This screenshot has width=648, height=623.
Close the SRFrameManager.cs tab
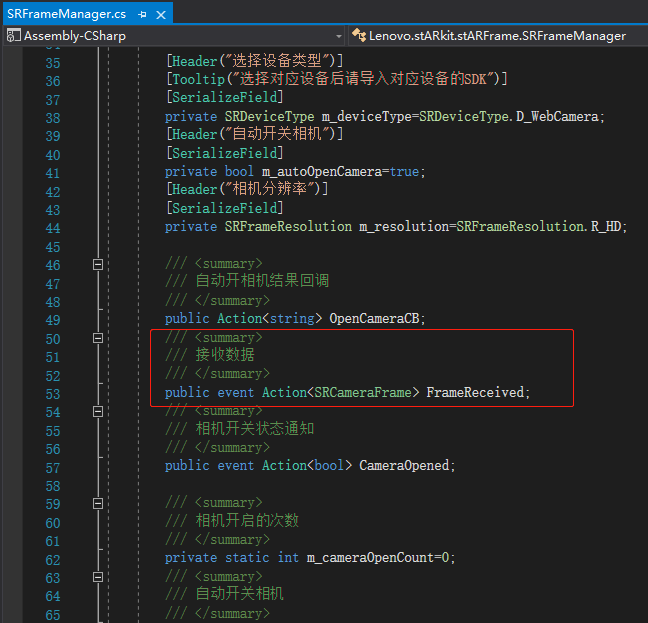pos(161,15)
